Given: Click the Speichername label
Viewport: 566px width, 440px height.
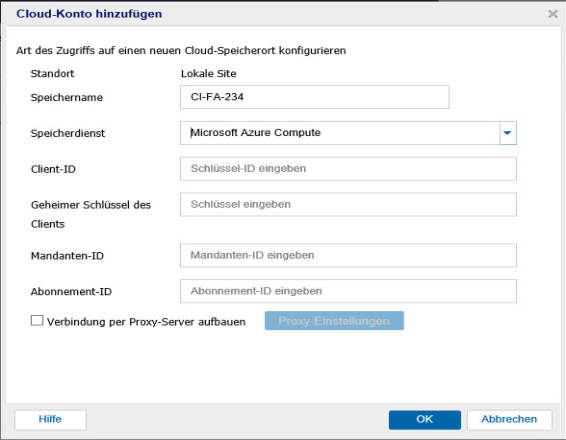Looking at the screenshot, I should (67, 97).
